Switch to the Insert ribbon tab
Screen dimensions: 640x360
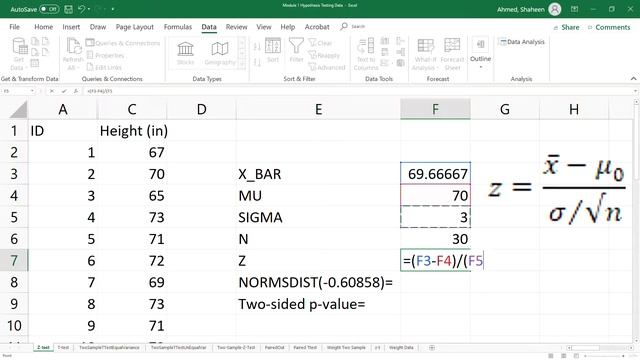click(71, 27)
